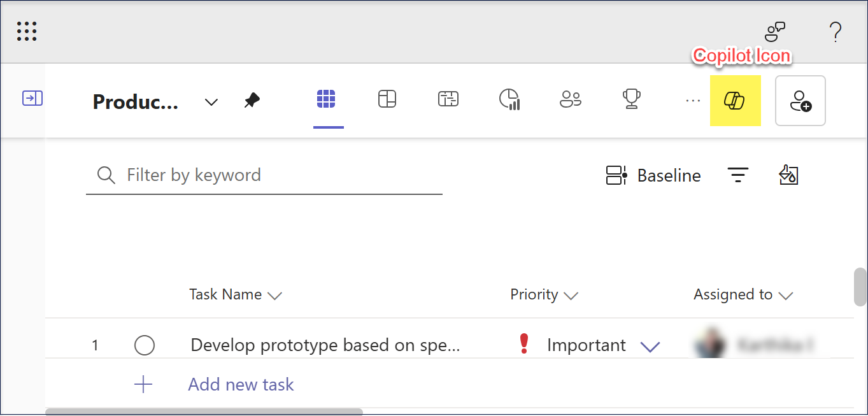Open the overflow ellipsis menu
This screenshot has width=868, height=416.
[x=692, y=100]
